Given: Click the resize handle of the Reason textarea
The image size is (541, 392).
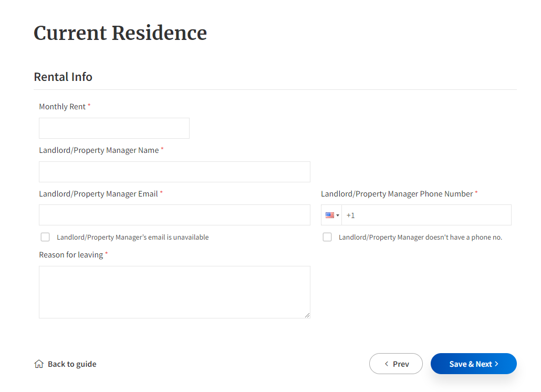Looking at the screenshot, I should (307, 315).
